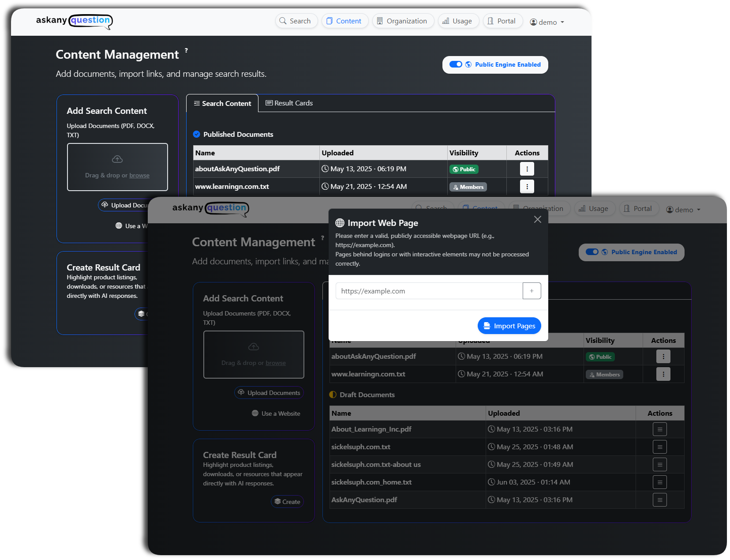Click Members visibility badge in back window
730x560 pixels.
pyautogui.click(x=468, y=187)
